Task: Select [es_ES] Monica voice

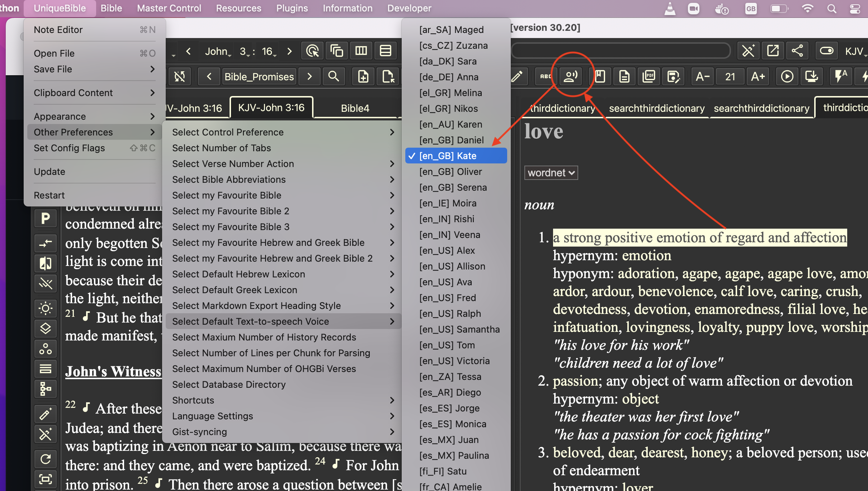Action: [456, 424]
